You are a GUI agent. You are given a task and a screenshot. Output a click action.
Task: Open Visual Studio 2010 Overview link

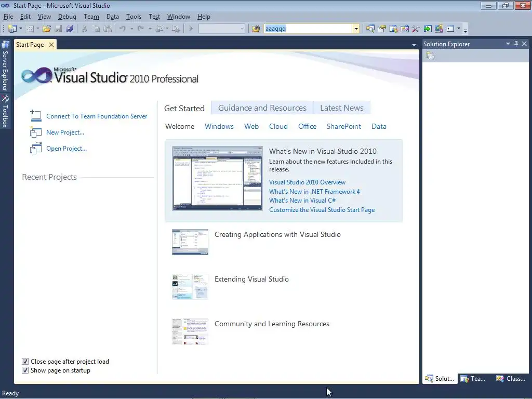307,182
